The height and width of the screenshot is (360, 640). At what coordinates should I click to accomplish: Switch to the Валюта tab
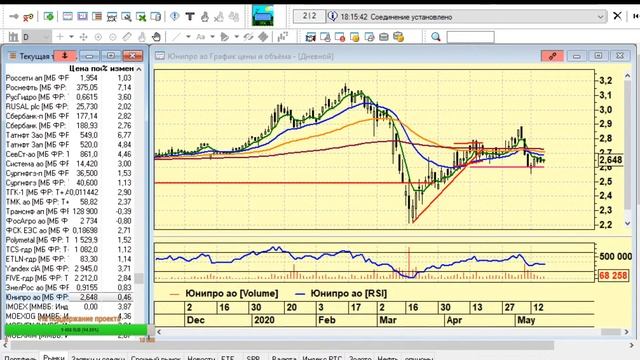click(x=284, y=358)
